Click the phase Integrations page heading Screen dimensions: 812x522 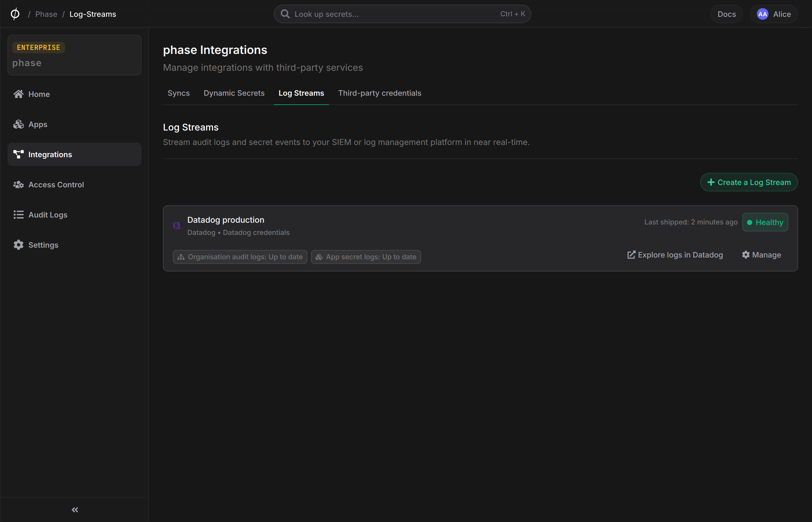(x=215, y=50)
